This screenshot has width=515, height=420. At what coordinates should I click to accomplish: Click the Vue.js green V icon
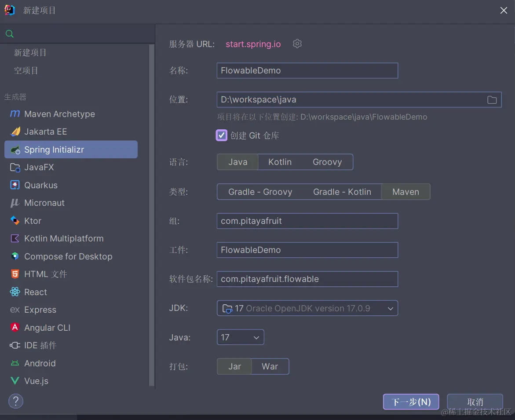tap(15, 381)
